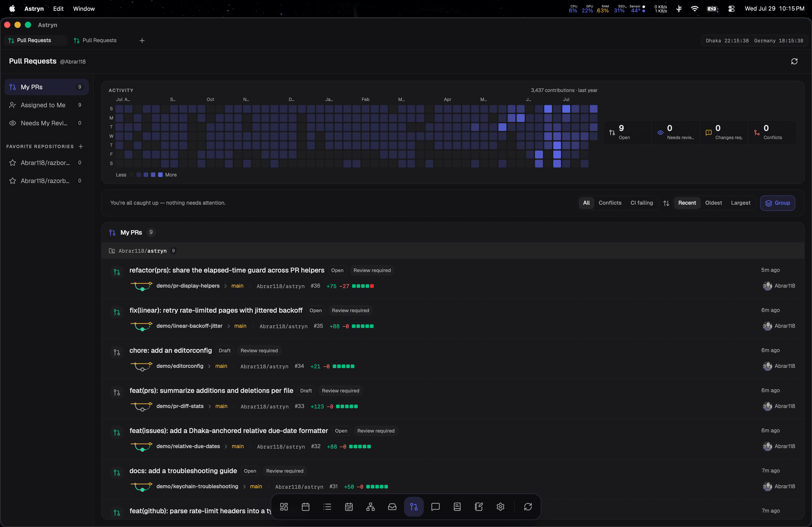Open the Edit menu
The height and width of the screenshot is (527, 812).
pos(58,9)
